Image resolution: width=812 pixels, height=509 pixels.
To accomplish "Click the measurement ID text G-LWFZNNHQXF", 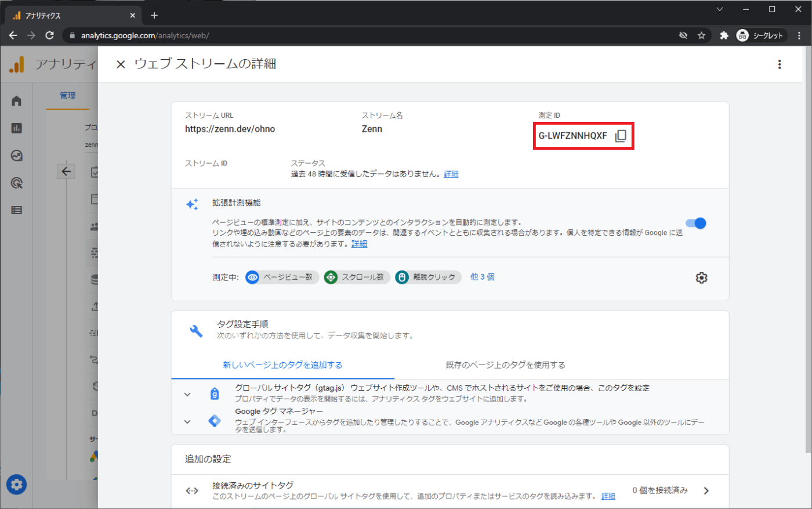I will click(573, 136).
